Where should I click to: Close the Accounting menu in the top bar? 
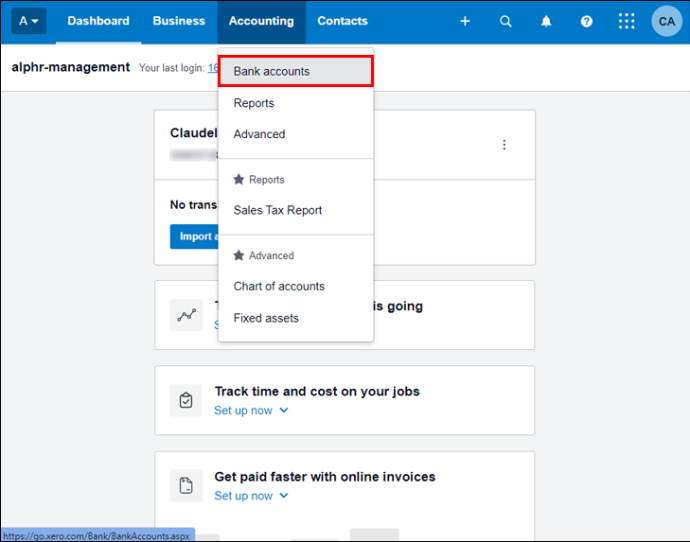pos(261,21)
